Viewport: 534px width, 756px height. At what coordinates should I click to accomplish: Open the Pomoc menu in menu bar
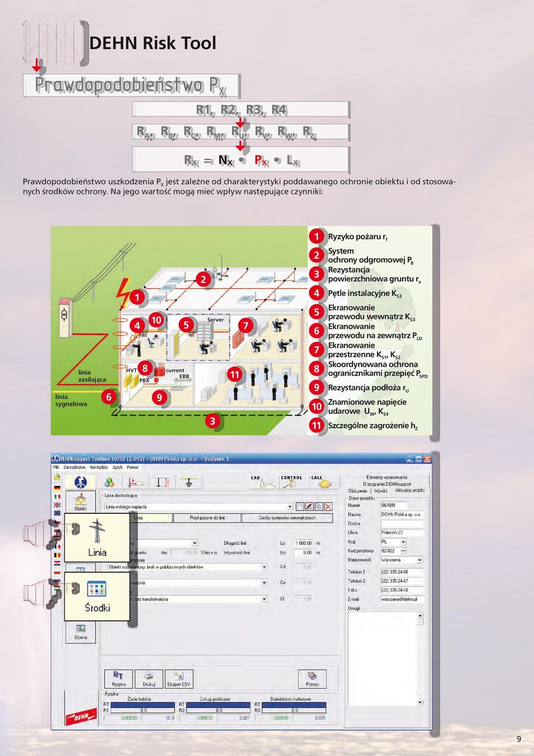(x=132, y=468)
